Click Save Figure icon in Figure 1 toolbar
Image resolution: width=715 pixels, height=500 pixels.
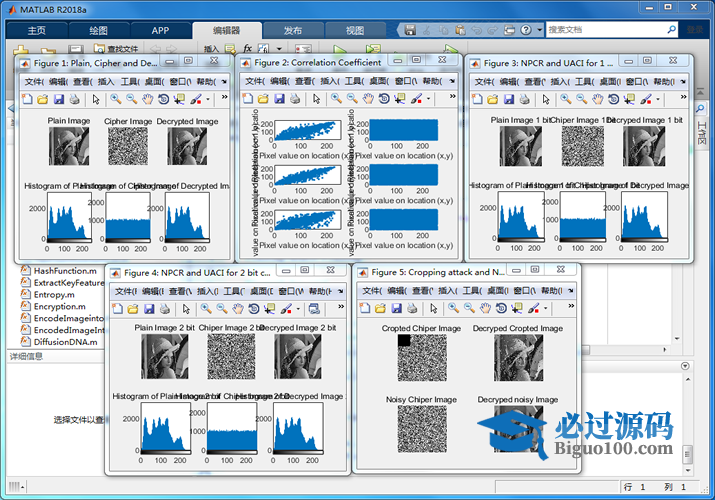pos(59,99)
